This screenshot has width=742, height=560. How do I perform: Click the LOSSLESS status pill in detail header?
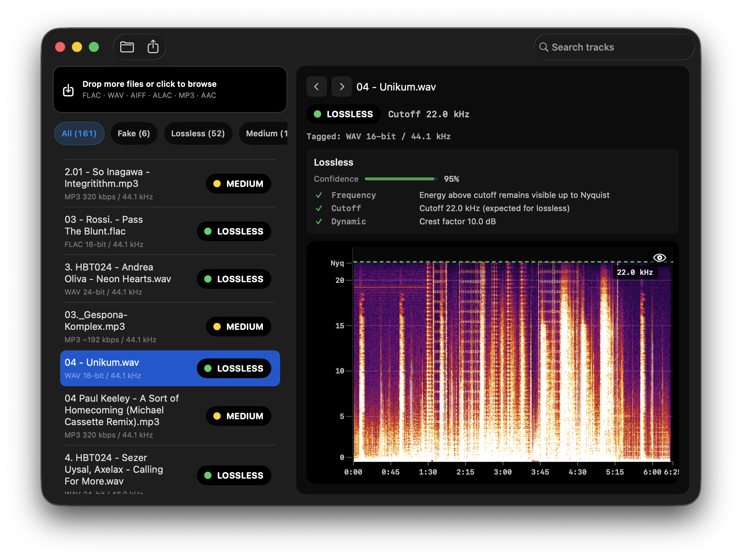click(344, 114)
